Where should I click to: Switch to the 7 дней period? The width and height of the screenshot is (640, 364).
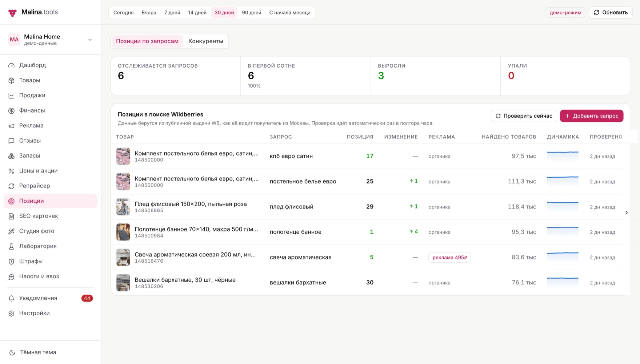tap(172, 13)
